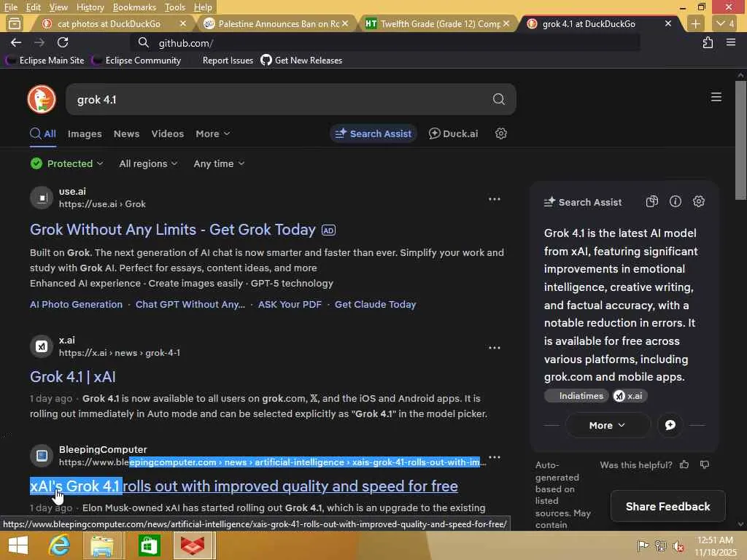This screenshot has width=747, height=560.
Task: Switch to the Palestine Announces Ban tab
Action: [x=278, y=23]
